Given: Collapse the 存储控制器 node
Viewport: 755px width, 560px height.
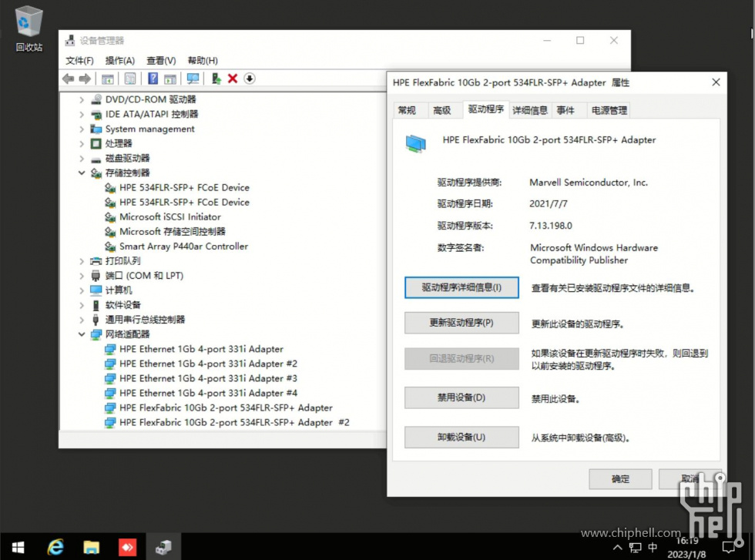Looking at the screenshot, I should pos(82,173).
